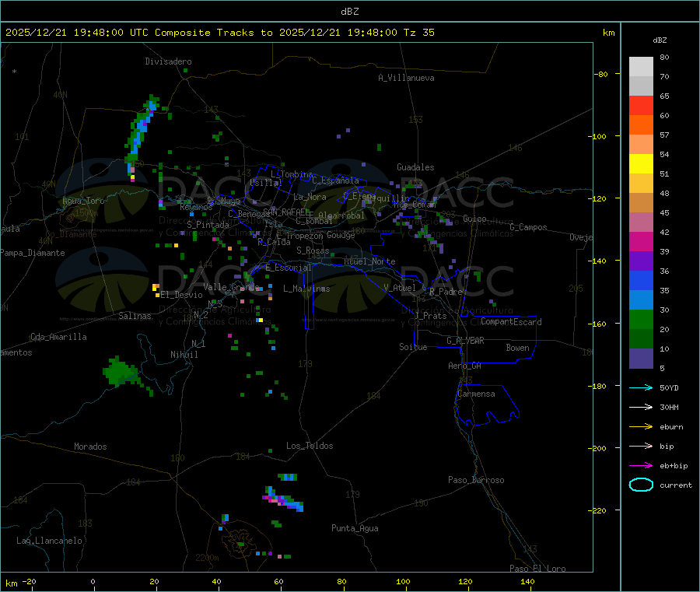Click the G_Campos map label
This screenshot has height=592, width=700.
coord(529,227)
